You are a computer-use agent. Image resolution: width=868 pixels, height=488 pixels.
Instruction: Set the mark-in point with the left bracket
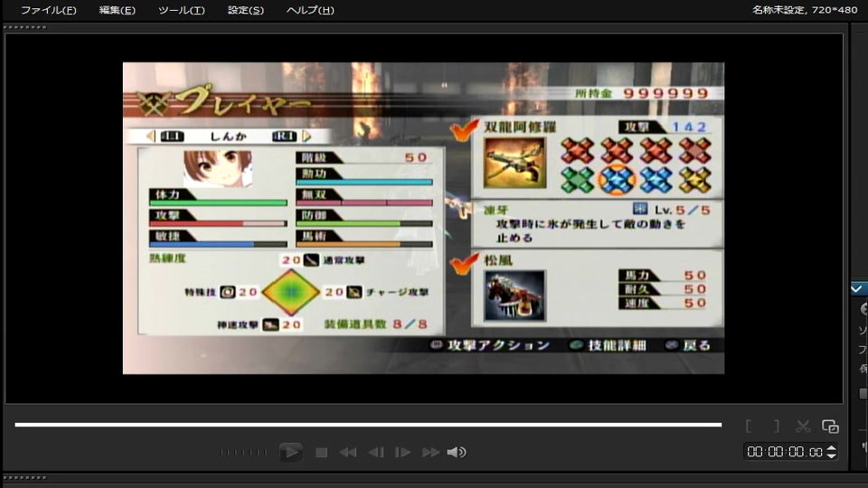pyautogui.click(x=749, y=426)
